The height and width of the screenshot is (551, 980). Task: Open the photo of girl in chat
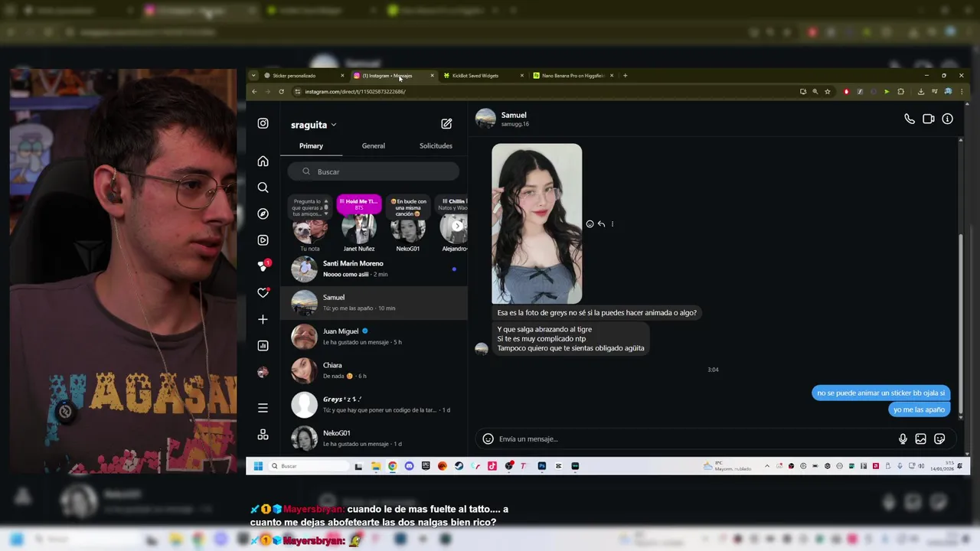(537, 223)
